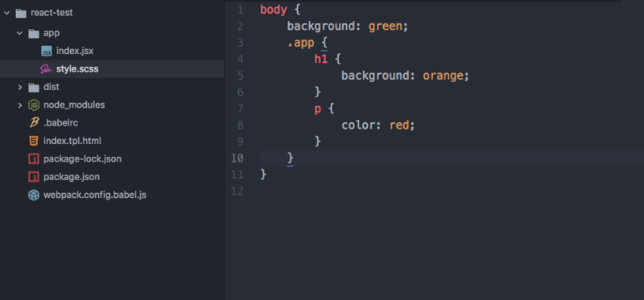The height and width of the screenshot is (300, 644).
Task: Open webpack.config.babel.js file
Action: pos(95,195)
